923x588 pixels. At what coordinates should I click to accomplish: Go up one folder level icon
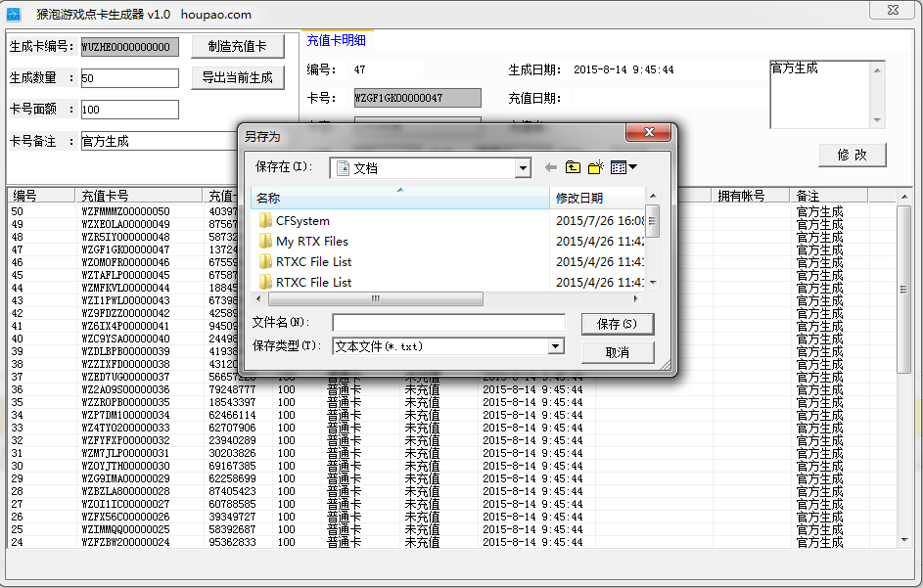[x=573, y=167]
